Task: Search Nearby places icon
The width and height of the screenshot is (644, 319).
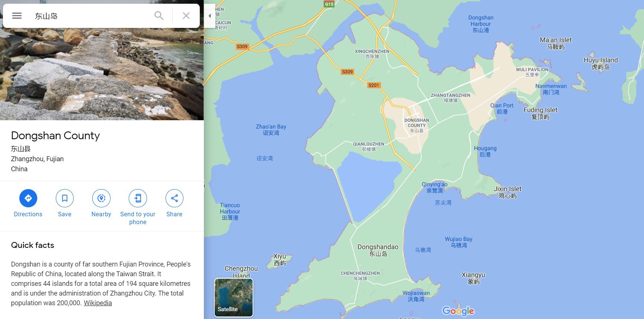Action: click(101, 198)
